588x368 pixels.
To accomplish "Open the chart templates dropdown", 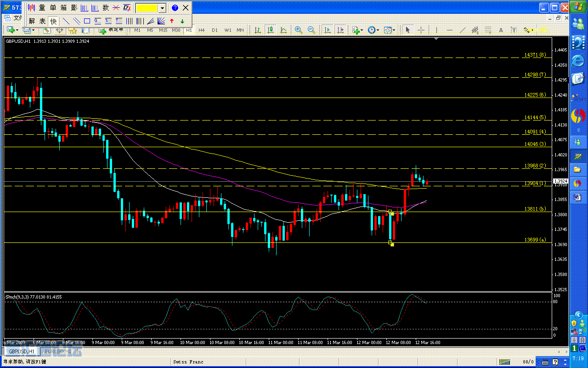I will tap(390, 30).
